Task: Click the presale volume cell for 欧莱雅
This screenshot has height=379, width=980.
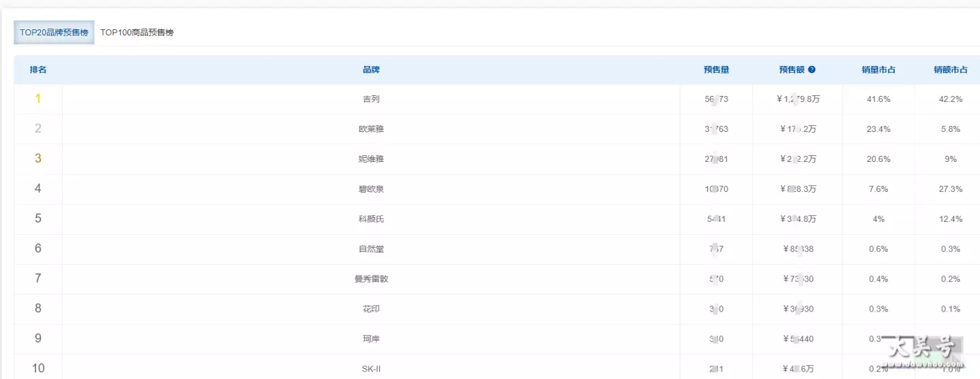Action: tap(717, 129)
